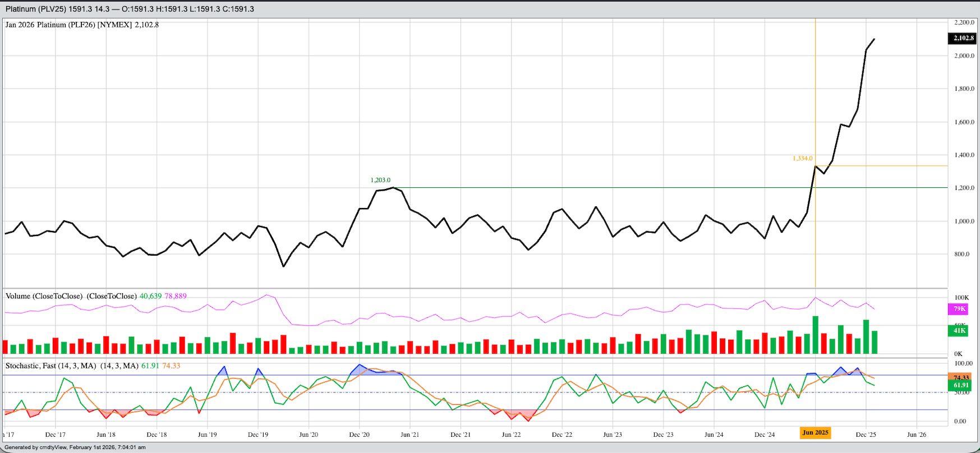Click the 2,000.0 y-axis price label
Screen dimensions: 980x453
tap(964, 56)
